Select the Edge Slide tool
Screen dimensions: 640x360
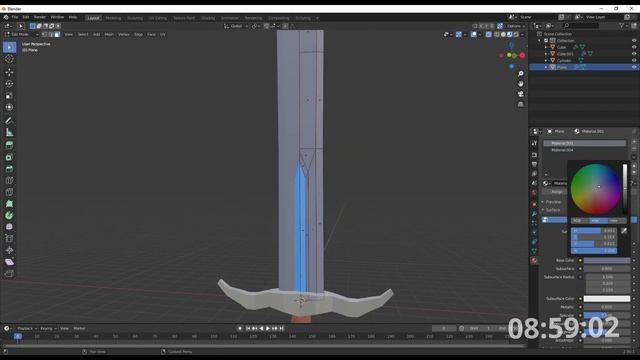(9, 239)
